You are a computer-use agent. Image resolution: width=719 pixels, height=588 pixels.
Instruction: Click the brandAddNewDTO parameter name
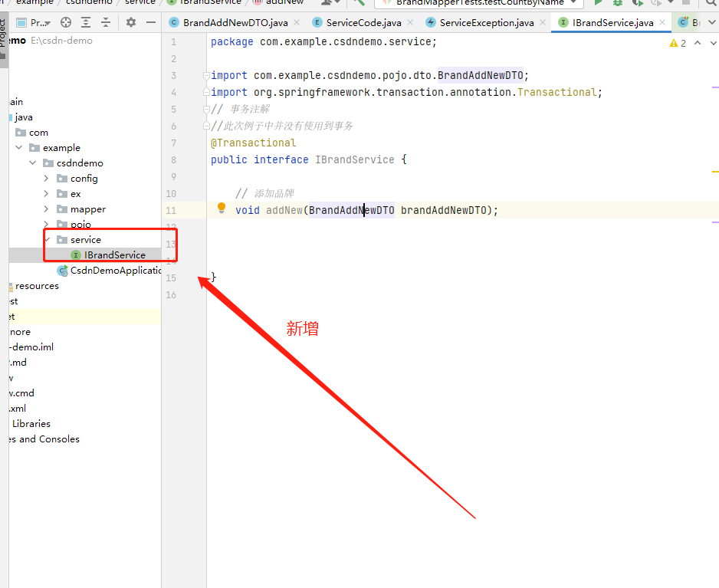pos(443,210)
